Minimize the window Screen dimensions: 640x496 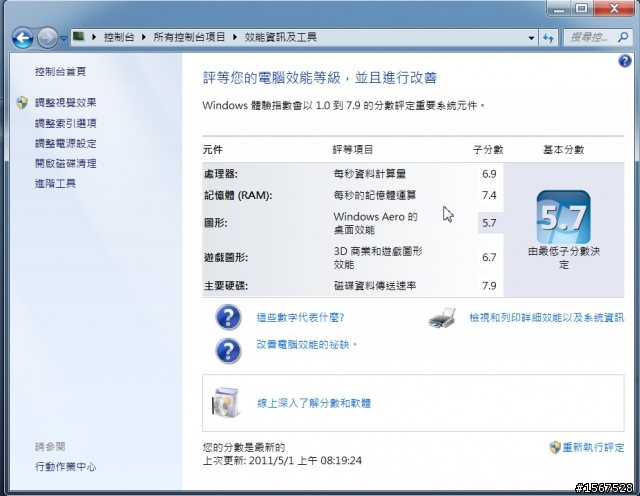click(559, 9)
